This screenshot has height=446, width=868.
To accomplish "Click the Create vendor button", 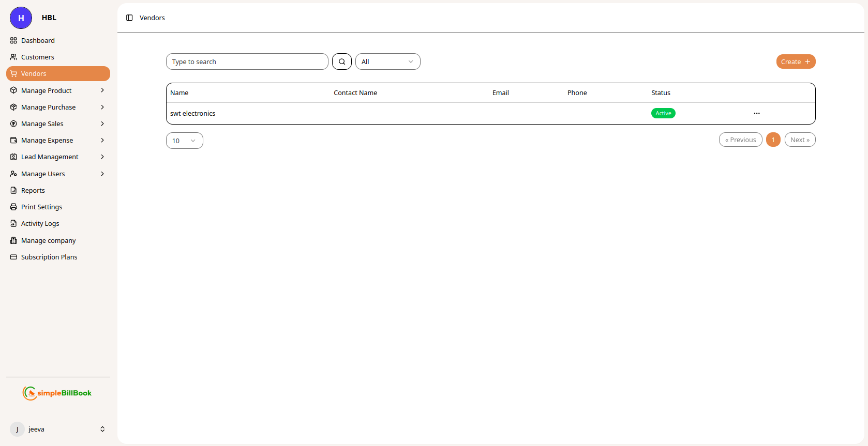I will coord(795,61).
